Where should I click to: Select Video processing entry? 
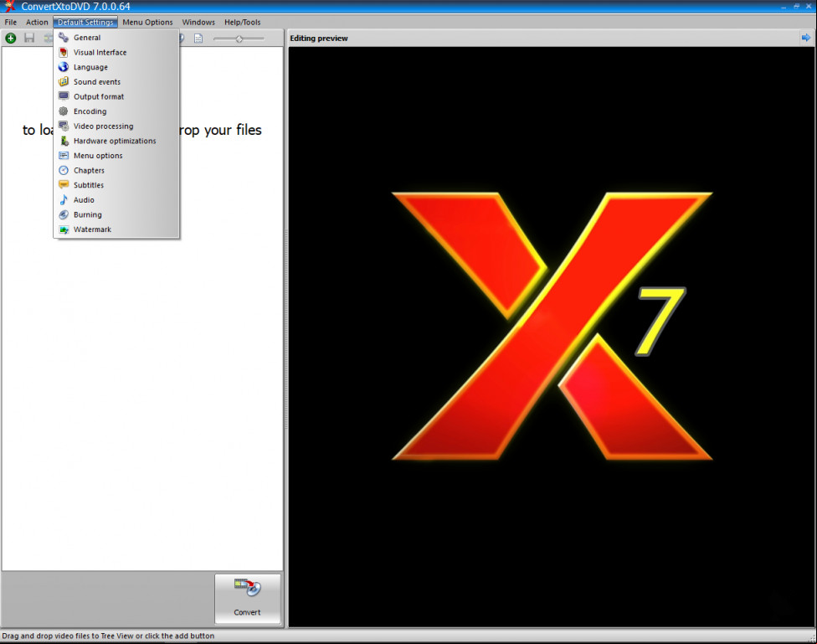coord(116,126)
